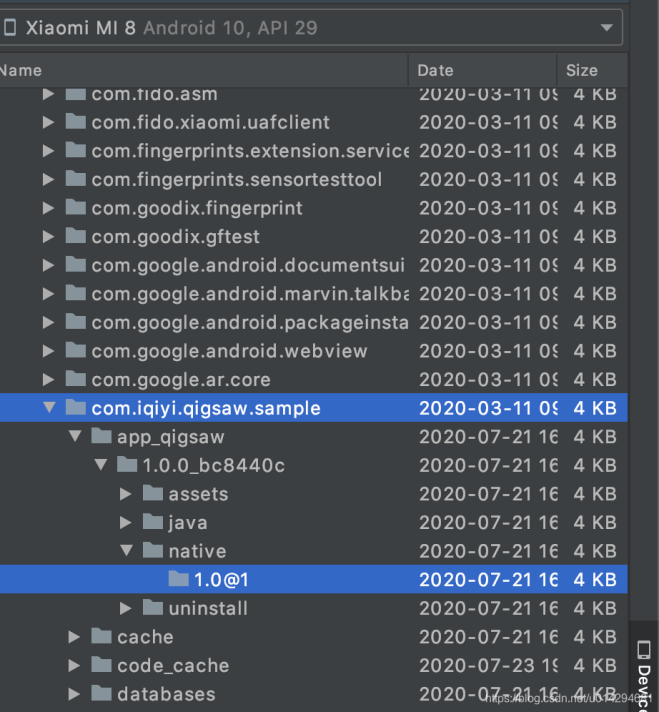This screenshot has width=659, height=712.
Task: Select the native folder name
Action: [197, 552]
